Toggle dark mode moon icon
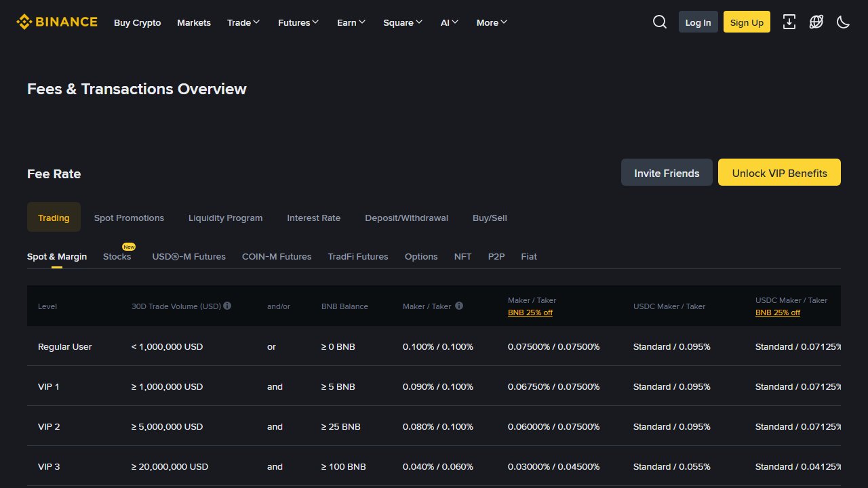868x488 pixels. point(844,22)
